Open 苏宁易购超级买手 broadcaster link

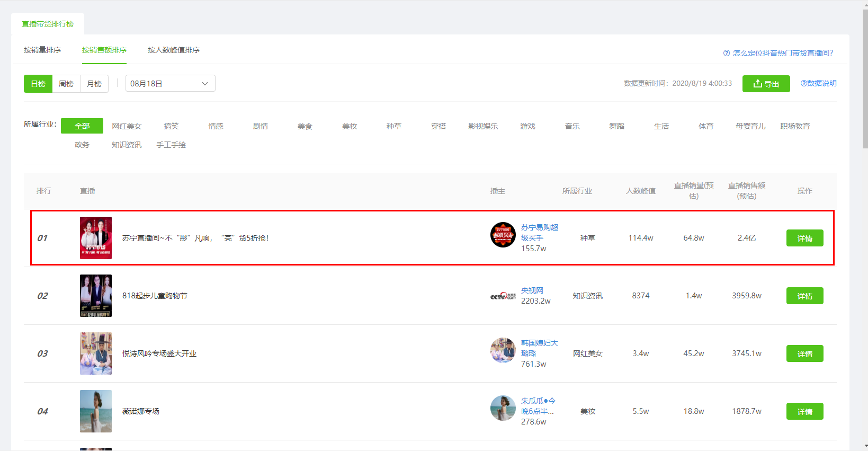click(540, 233)
